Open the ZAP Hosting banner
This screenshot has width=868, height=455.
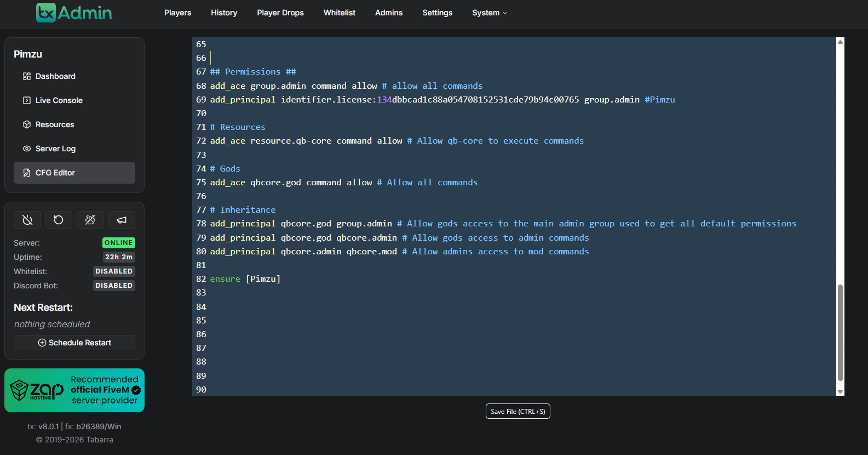(x=74, y=390)
